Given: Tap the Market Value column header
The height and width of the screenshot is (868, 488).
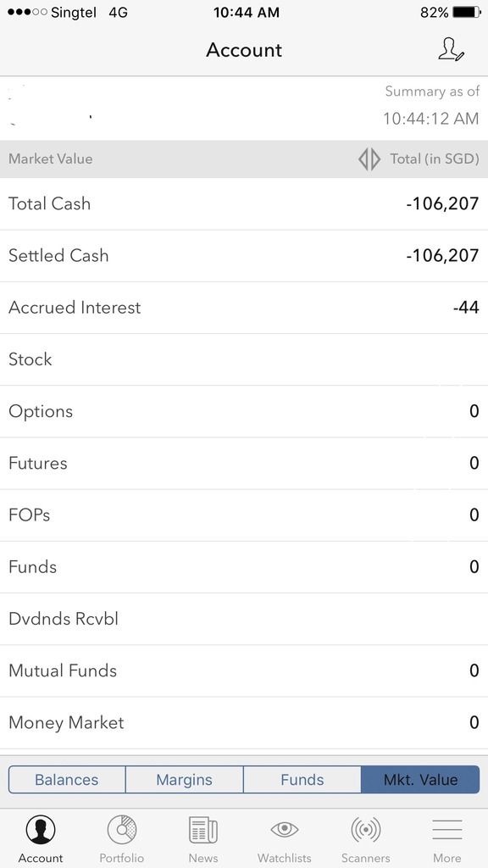Looking at the screenshot, I should (50, 159).
